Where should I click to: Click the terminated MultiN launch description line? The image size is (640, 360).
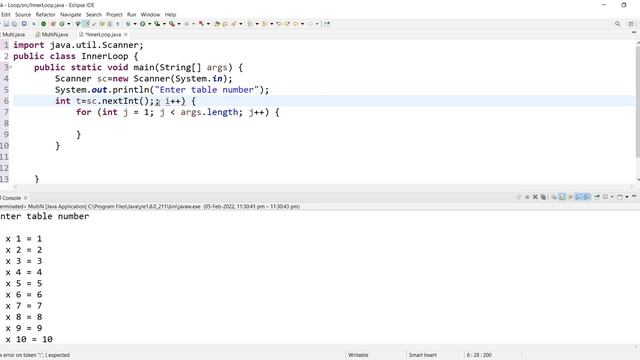[150, 207]
